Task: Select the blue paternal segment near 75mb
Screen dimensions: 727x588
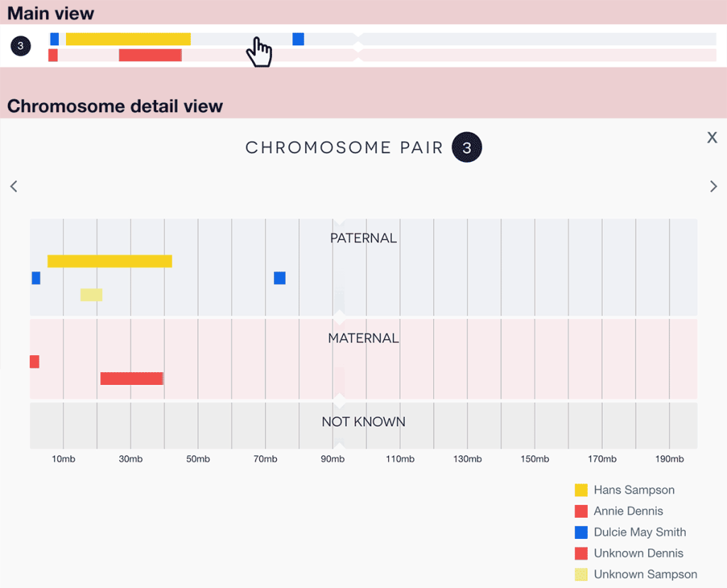Action: pyautogui.click(x=280, y=278)
